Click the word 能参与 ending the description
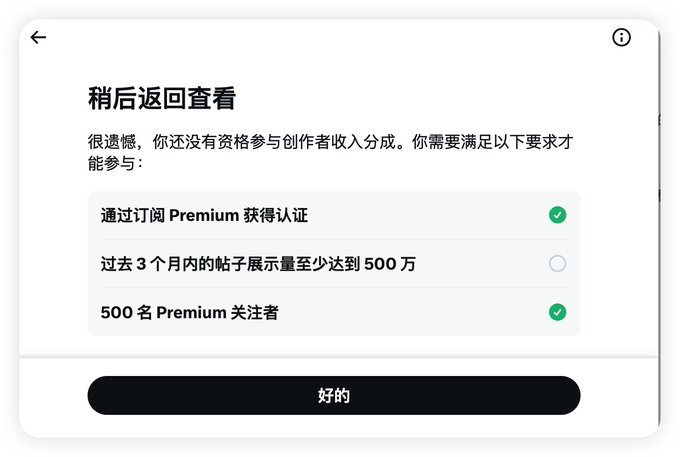The width and height of the screenshot is (680, 457). (111, 162)
